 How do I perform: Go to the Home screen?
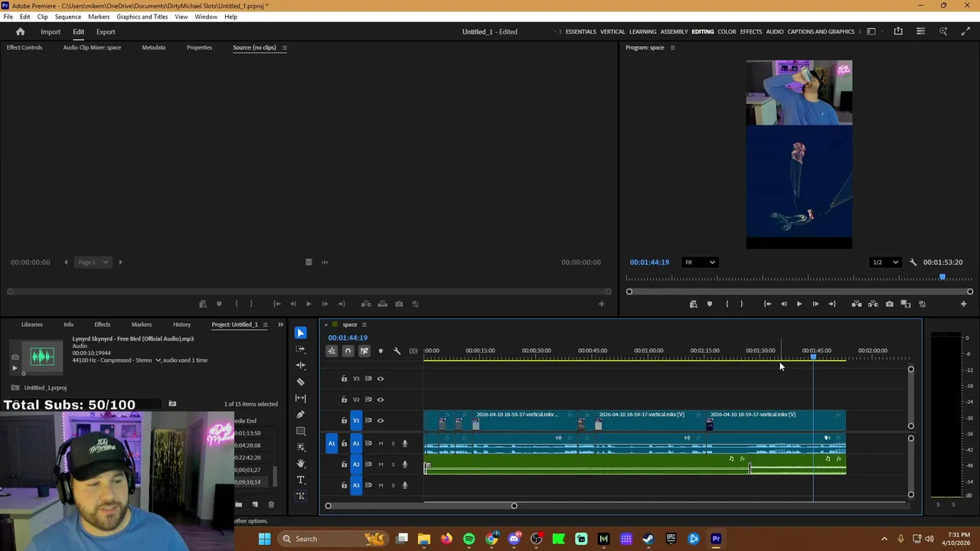click(x=21, y=31)
